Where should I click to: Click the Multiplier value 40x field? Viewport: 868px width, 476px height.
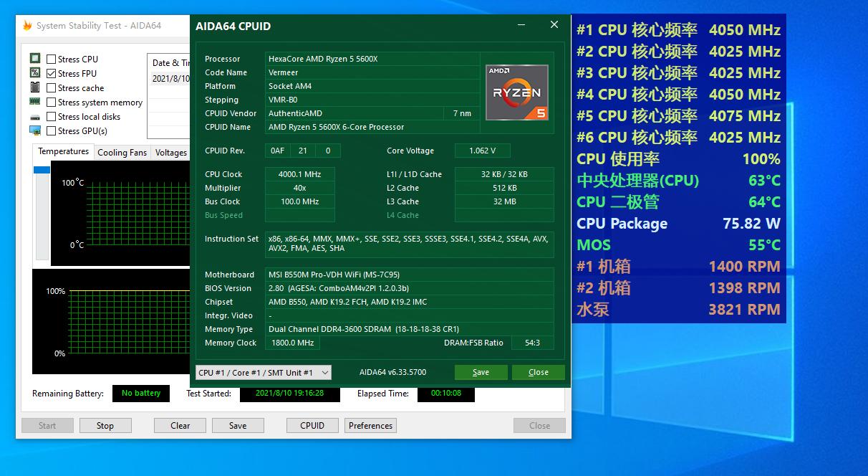point(299,188)
